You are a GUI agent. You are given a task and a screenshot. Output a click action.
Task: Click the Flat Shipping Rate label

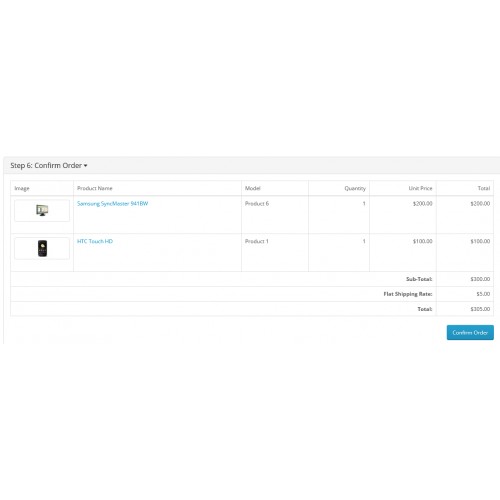tap(408, 294)
